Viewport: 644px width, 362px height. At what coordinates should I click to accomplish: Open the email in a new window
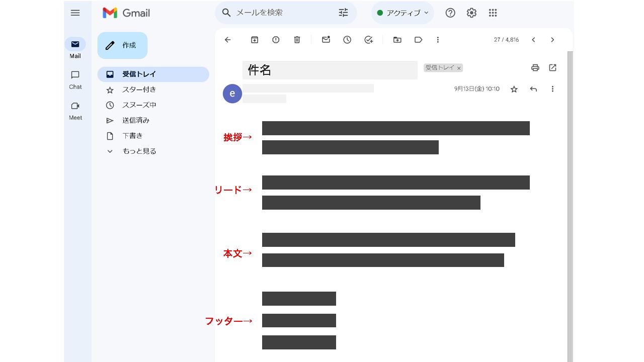point(552,67)
